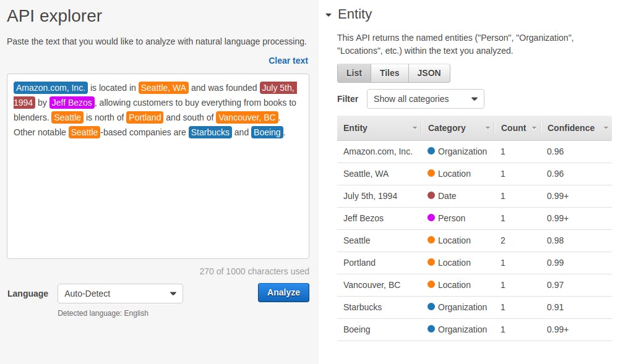The image size is (623, 364).
Task: Open the Auto-Detect language dropdown
Action: pyautogui.click(x=120, y=294)
